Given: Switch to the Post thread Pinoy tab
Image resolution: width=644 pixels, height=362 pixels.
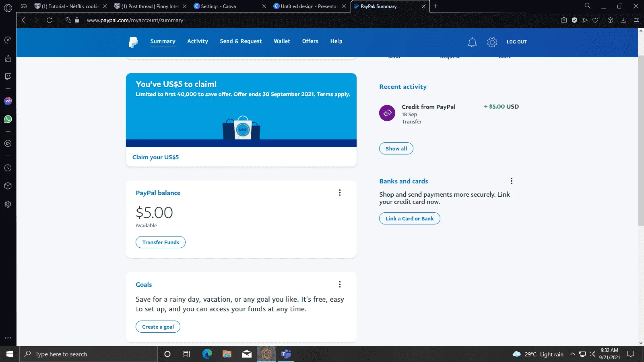Looking at the screenshot, I should [x=151, y=6].
